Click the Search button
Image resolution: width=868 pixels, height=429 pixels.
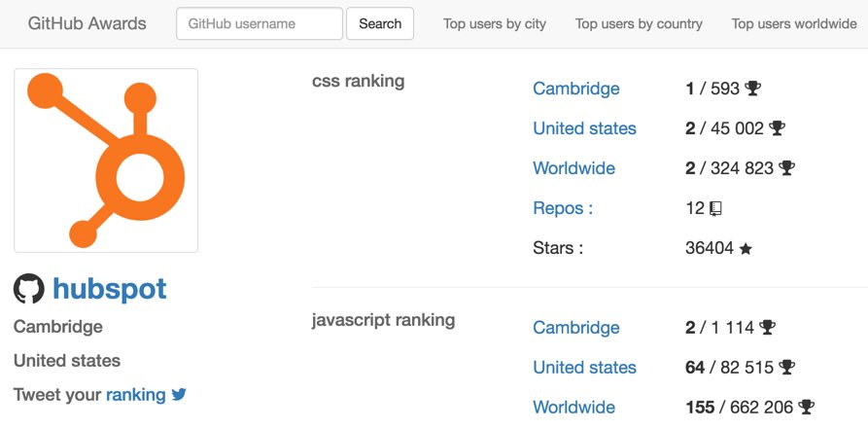[380, 23]
